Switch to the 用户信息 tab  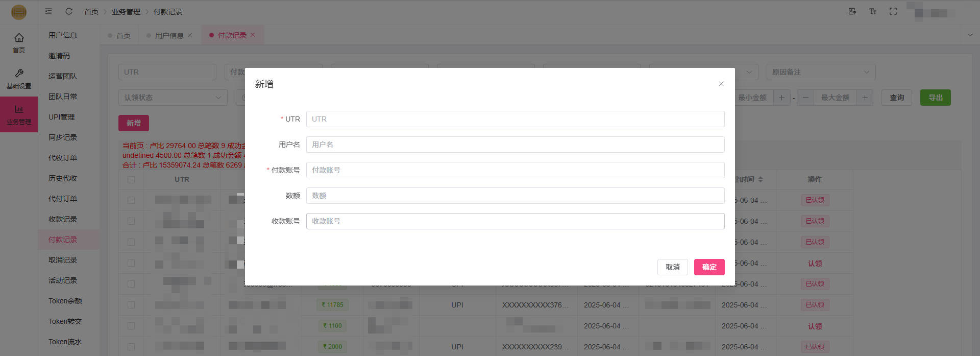click(x=169, y=35)
